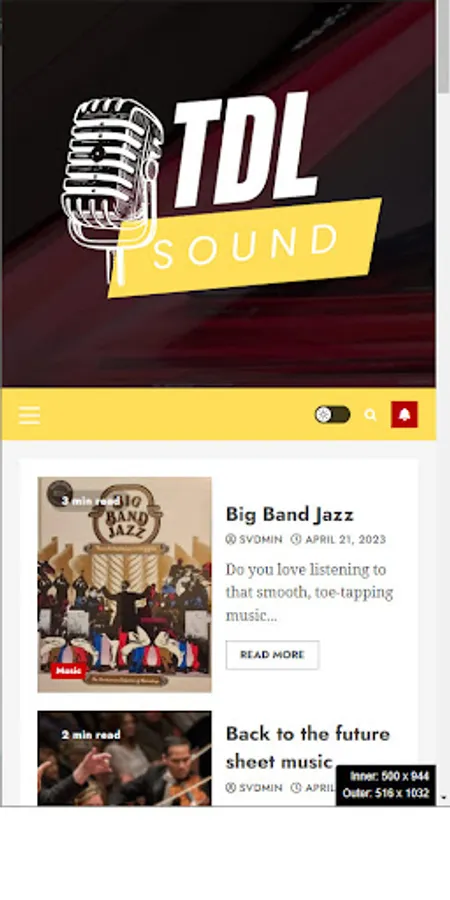Click the Read More button
This screenshot has height=900, width=450.
click(x=272, y=655)
